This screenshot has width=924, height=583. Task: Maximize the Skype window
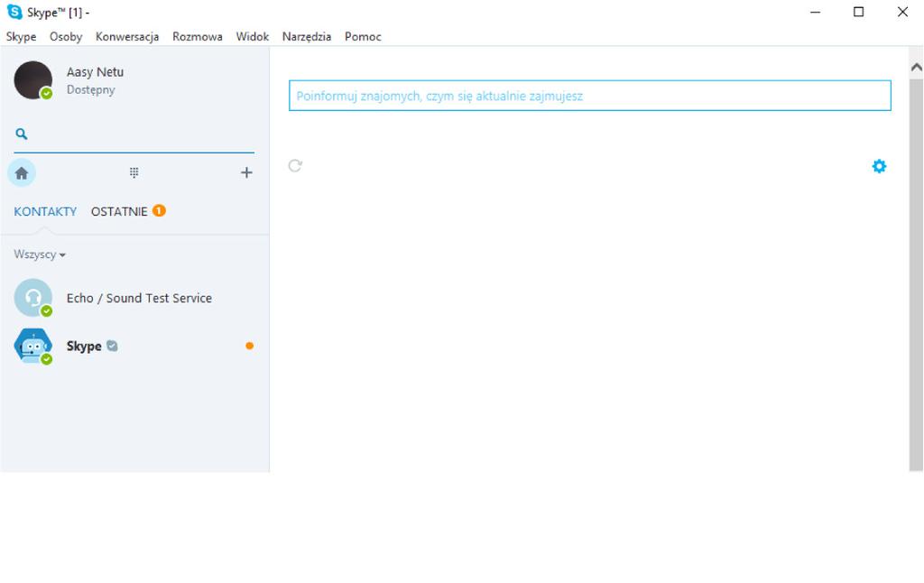[x=859, y=12]
